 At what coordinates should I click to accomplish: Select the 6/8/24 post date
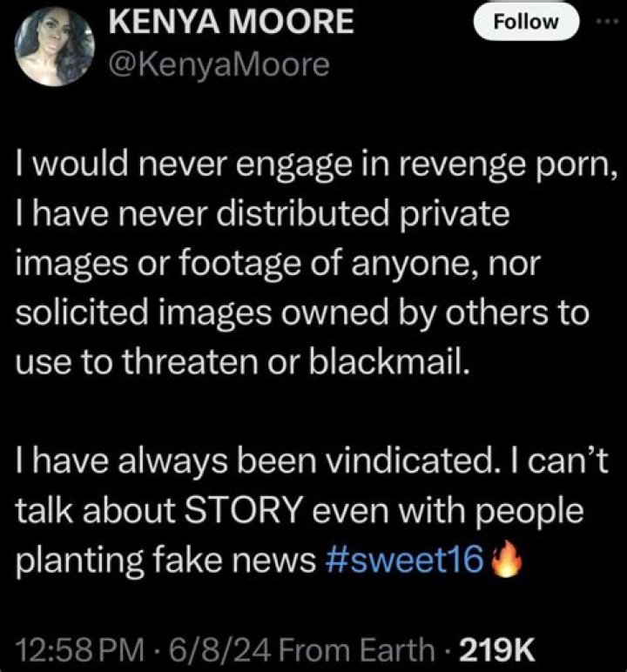pyautogui.click(x=220, y=650)
